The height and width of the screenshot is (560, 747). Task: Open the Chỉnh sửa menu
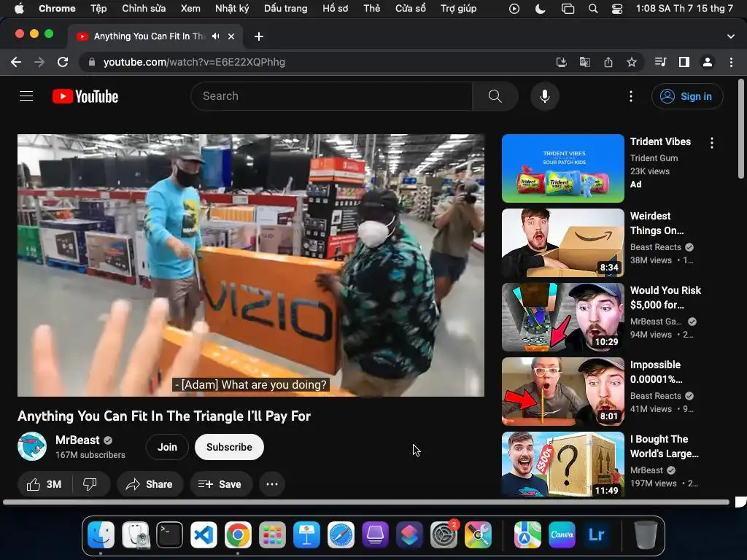coord(144,9)
